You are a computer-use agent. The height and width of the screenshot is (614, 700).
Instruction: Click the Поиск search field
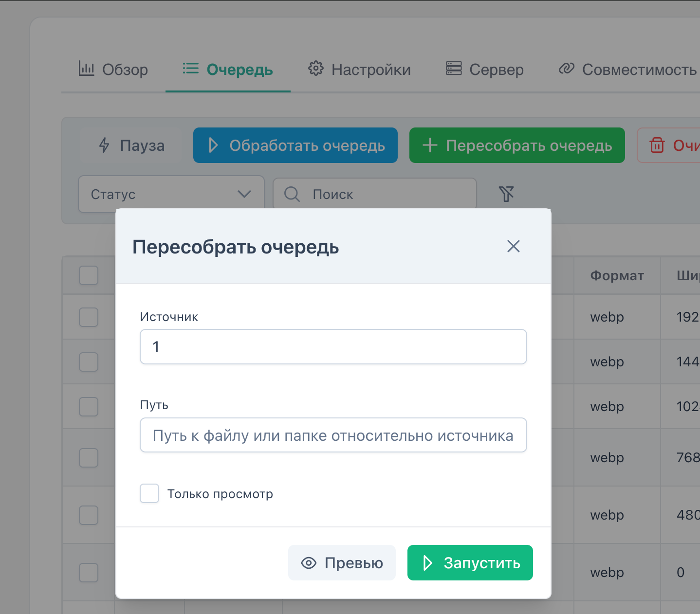tap(375, 194)
